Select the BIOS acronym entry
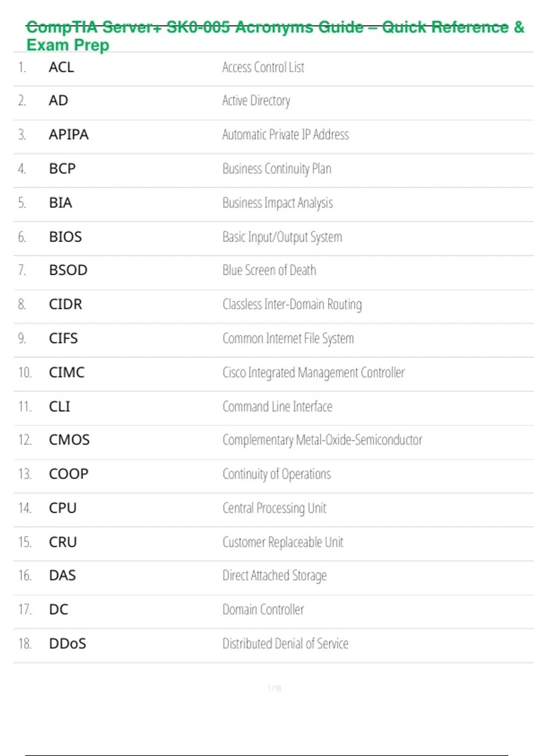This screenshot has width=534, height=756. pos(65,237)
